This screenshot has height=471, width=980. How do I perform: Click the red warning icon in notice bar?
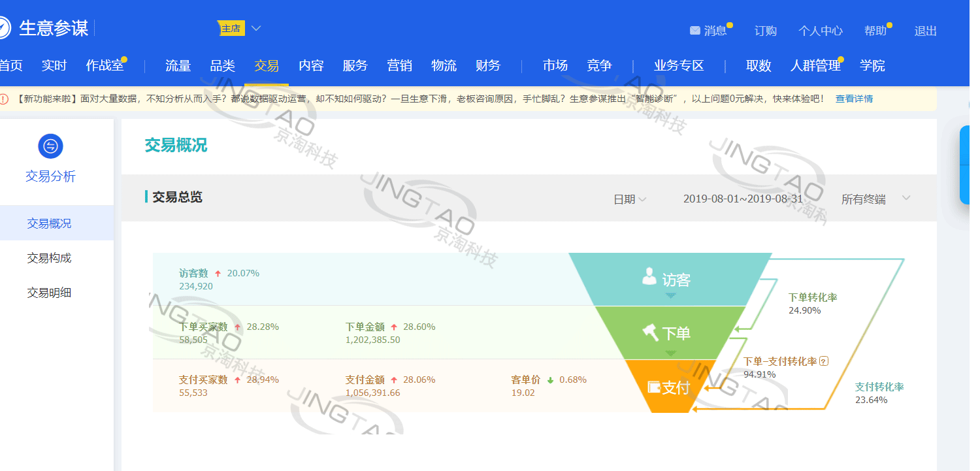4,99
